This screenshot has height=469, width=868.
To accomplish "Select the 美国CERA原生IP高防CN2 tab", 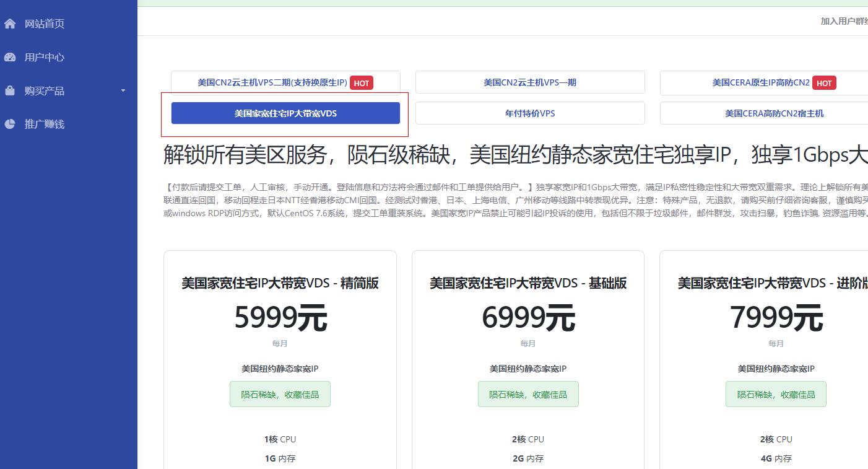I will click(764, 82).
